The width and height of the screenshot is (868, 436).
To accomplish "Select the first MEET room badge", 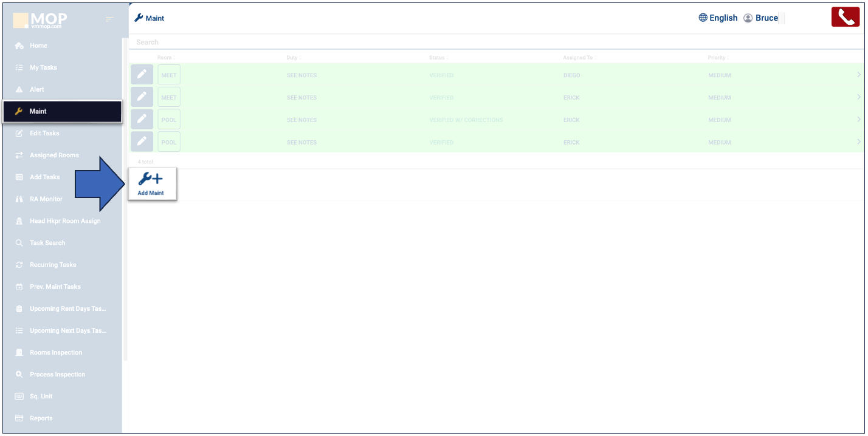I will 169,75.
